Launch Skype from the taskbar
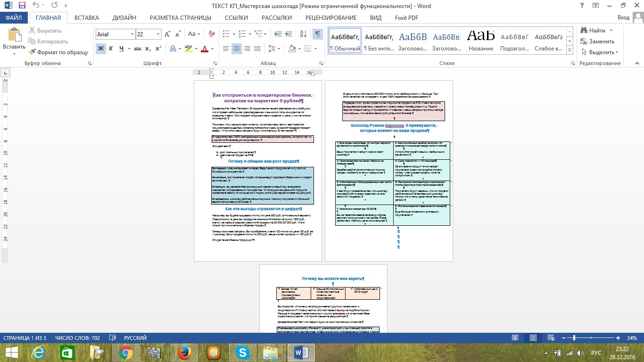Viewport: 644px width, 362px height. [x=243, y=352]
